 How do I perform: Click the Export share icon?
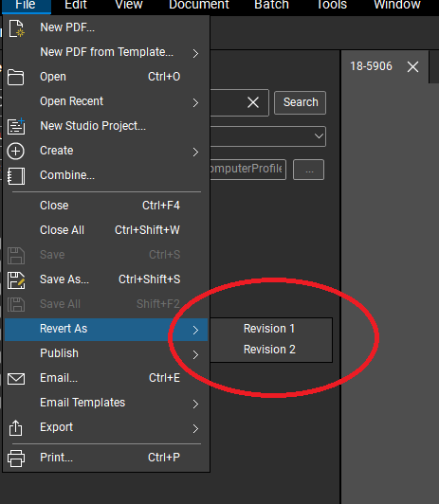pyautogui.click(x=15, y=428)
